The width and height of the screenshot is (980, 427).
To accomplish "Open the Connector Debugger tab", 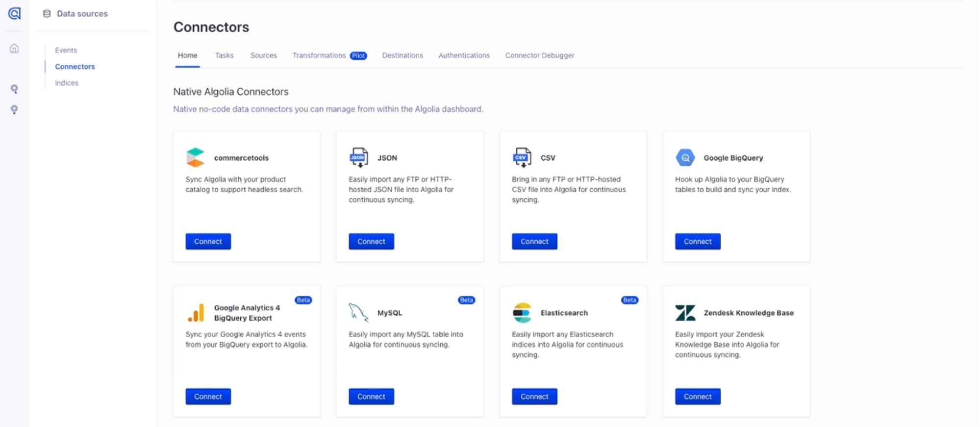I will 540,55.
